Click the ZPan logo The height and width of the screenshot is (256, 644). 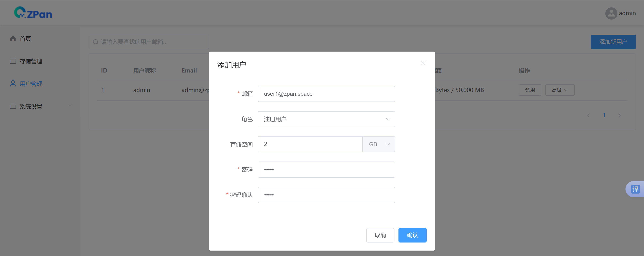coord(33,13)
